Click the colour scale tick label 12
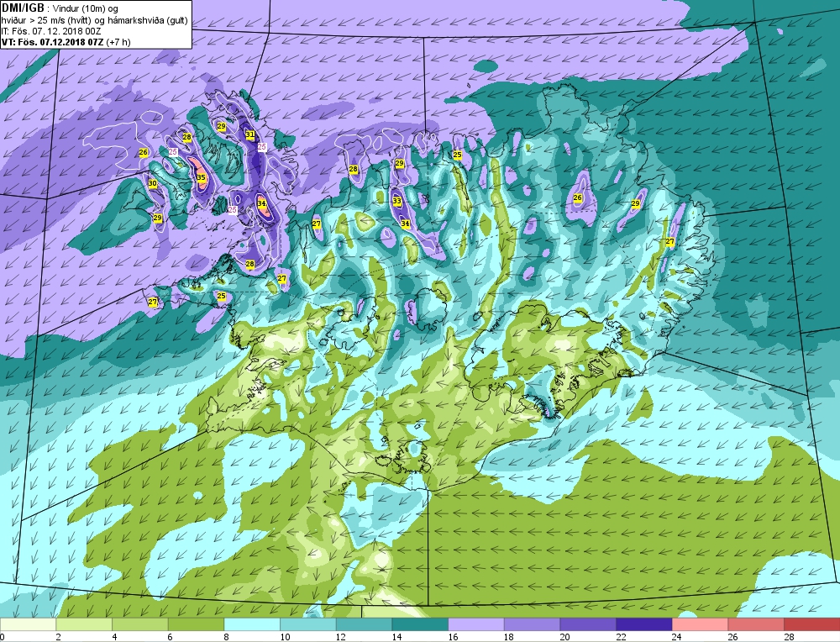This screenshot has width=840, height=642. pyautogui.click(x=341, y=637)
